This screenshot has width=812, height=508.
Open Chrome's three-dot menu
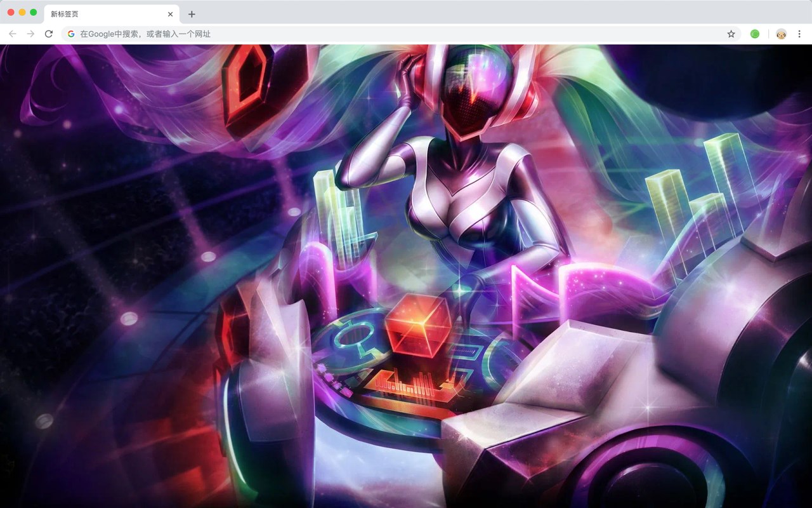[x=799, y=34]
